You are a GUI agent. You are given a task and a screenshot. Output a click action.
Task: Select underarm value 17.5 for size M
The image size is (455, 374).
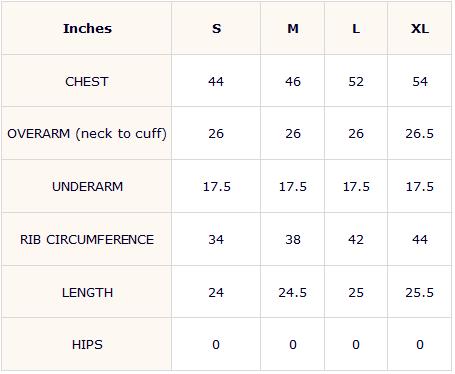click(x=293, y=186)
